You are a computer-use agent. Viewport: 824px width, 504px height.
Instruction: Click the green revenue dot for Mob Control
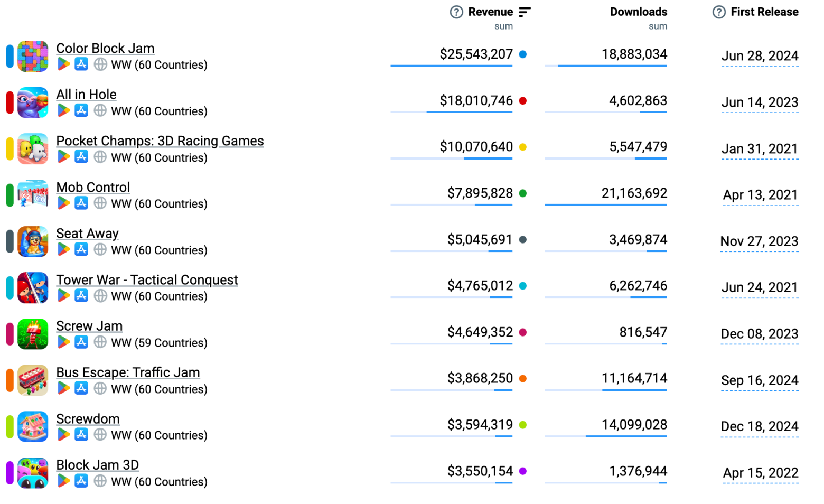click(x=523, y=193)
